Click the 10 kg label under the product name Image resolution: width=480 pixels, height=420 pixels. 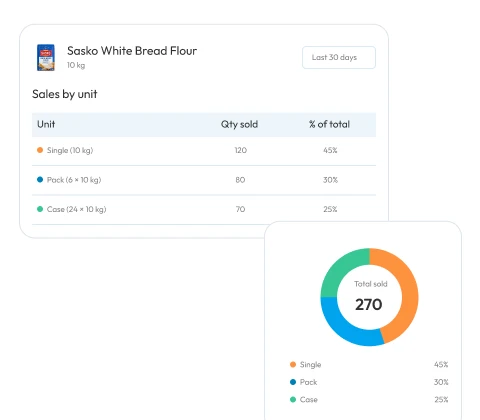coord(76,65)
